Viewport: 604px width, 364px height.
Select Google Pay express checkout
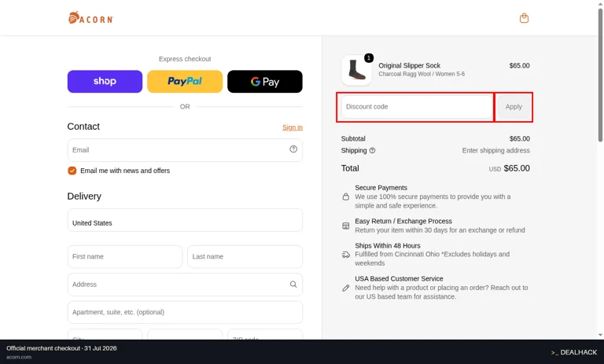[264, 81]
